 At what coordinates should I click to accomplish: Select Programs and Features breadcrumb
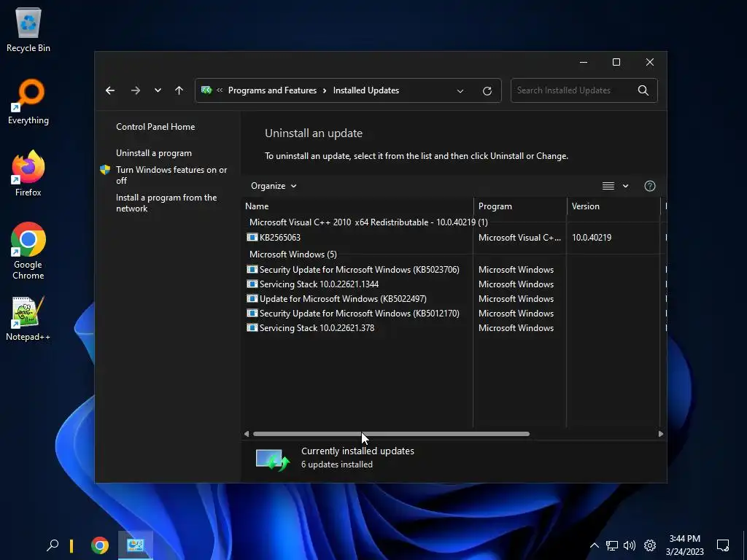pyautogui.click(x=273, y=90)
